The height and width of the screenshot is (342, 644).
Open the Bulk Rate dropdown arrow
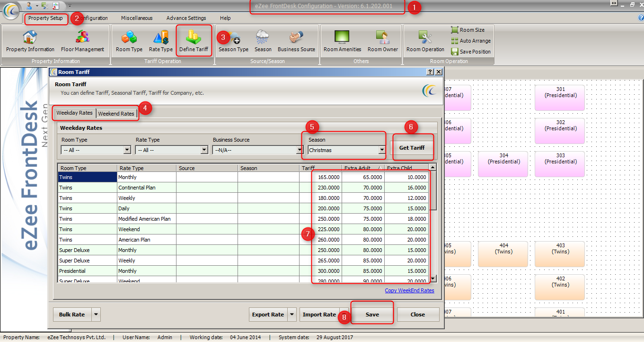96,315
